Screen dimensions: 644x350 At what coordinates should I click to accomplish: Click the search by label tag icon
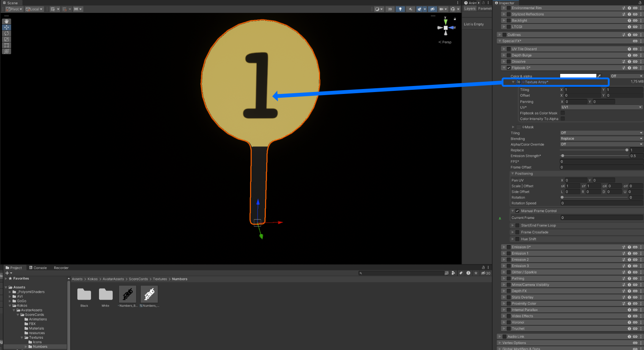(461, 273)
